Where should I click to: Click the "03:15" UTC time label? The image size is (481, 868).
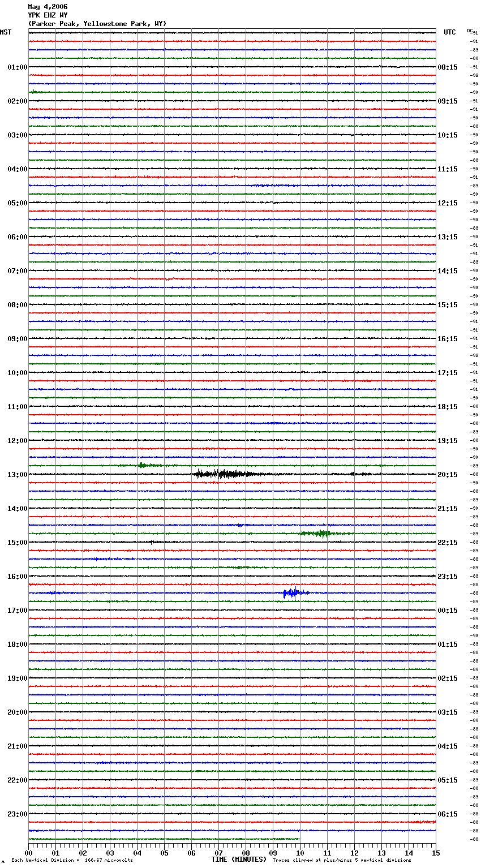click(448, 712)
